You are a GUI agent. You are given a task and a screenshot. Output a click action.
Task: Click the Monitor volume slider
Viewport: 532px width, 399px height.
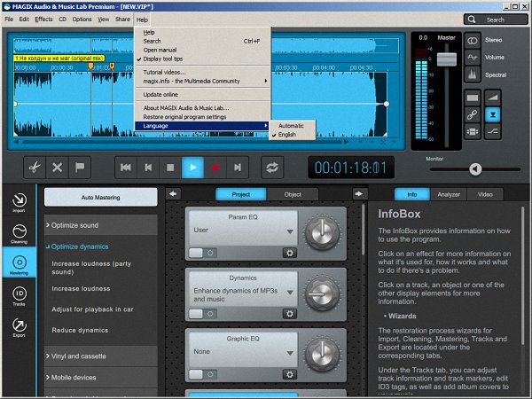[x=476, y=169]
